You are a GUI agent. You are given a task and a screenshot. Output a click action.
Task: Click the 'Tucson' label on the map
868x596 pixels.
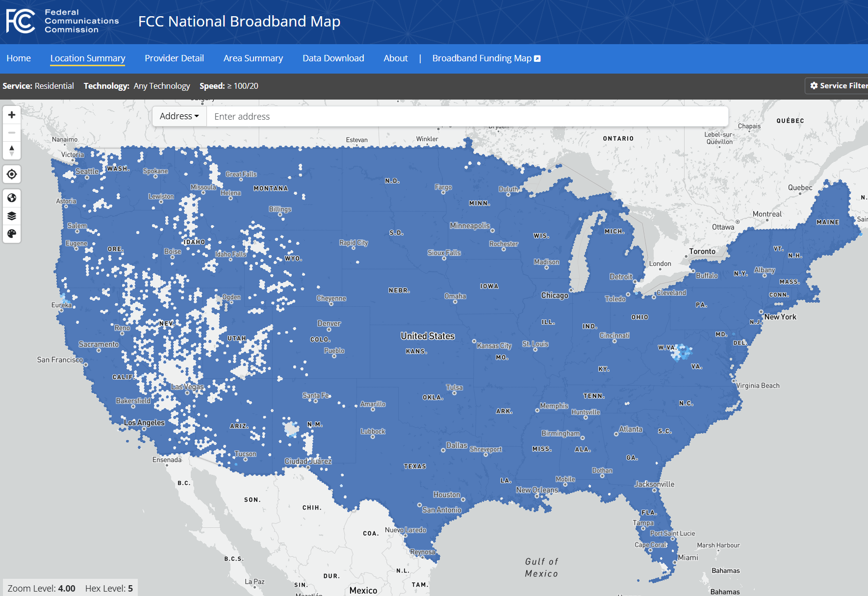coord(246,454)
